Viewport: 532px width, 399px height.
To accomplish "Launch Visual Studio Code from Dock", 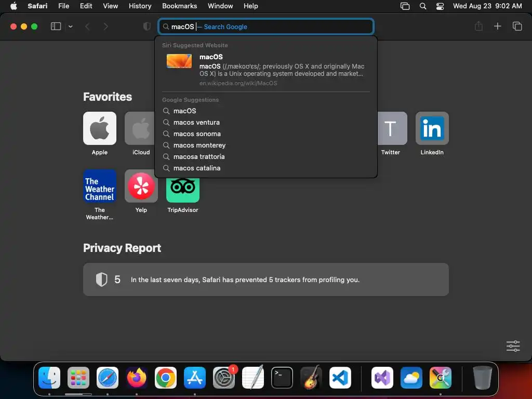I will pyautogui.click(x=340, y=378).
